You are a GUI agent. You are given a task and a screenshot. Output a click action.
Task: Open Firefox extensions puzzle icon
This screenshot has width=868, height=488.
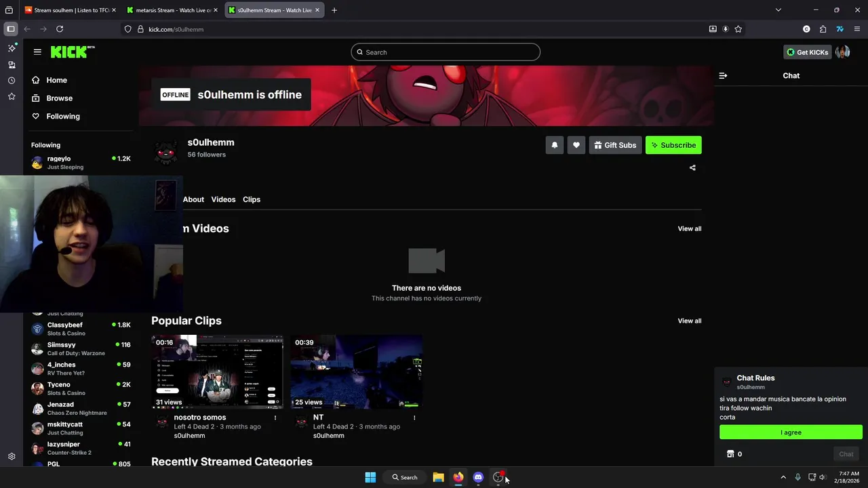823,29
